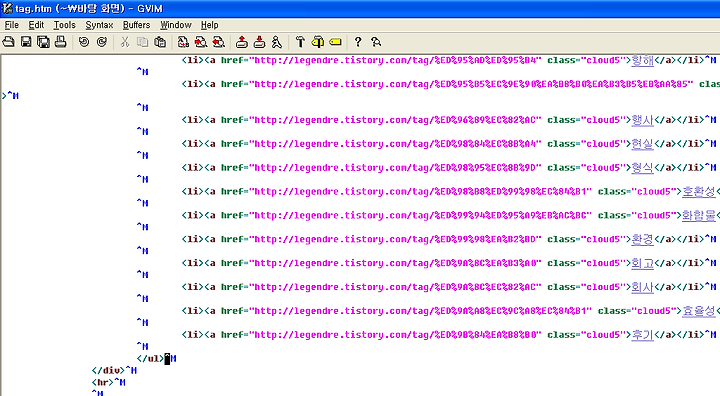Jump to tag yellow label icon
Screen dimensions: 720x396
(336, 42)
